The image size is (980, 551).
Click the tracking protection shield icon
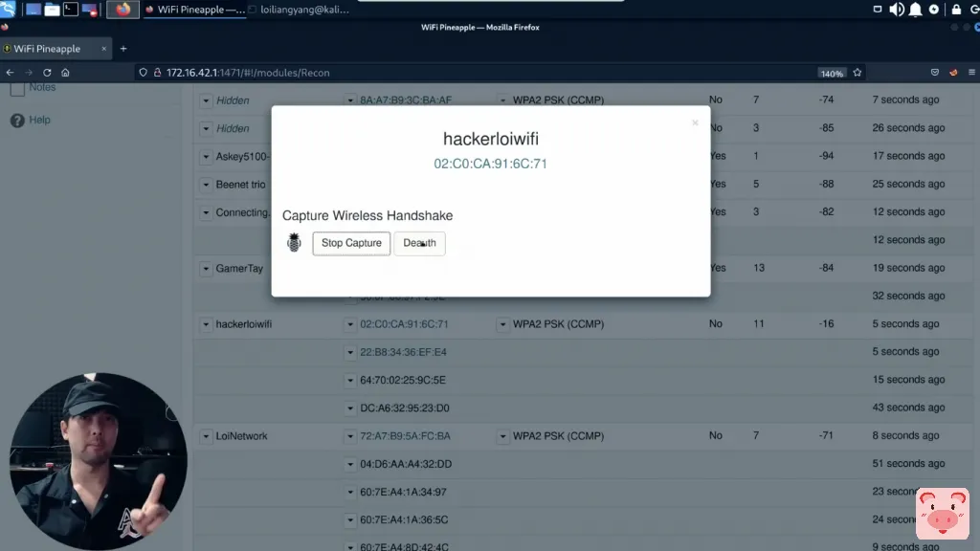click(x=144, y=73)
